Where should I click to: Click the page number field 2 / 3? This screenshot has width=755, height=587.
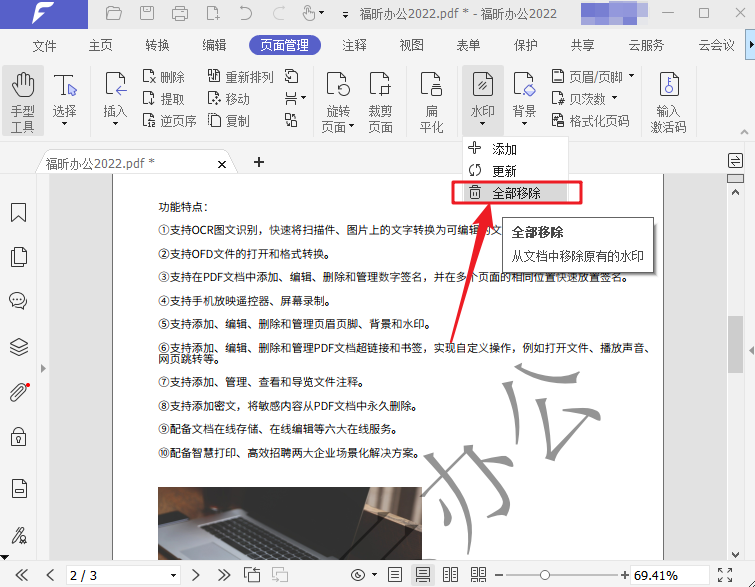coord(122,575)
